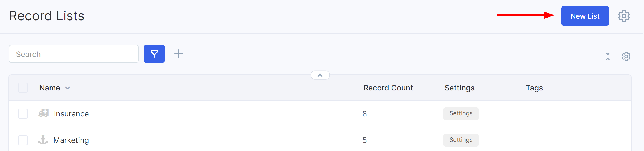Create a list with New List button
644x151 pixels.
tap(585, 16)
